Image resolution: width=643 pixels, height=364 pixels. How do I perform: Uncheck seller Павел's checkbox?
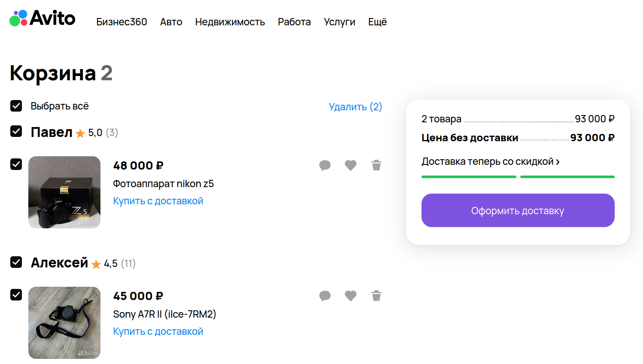click(x=16, y=131)
